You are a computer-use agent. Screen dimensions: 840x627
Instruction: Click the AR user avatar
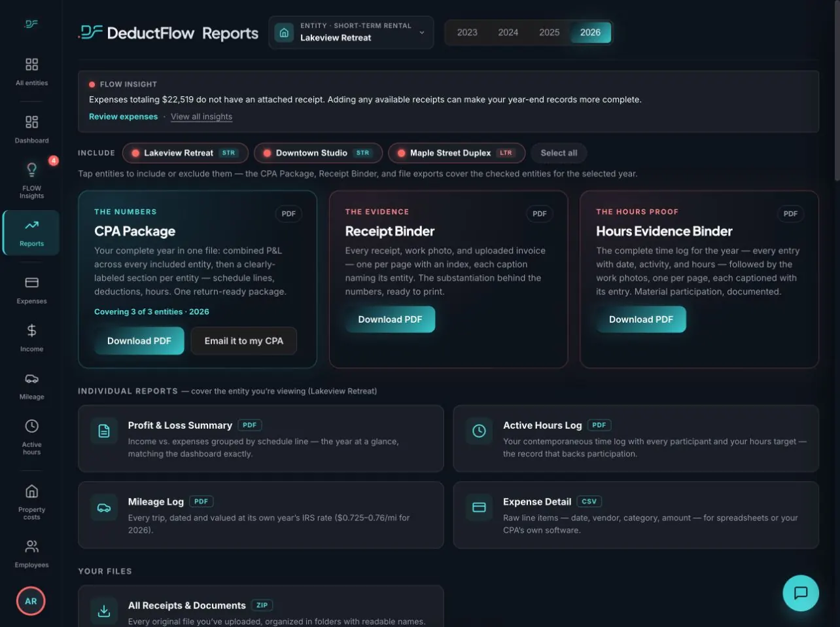[x=31, y=601]
